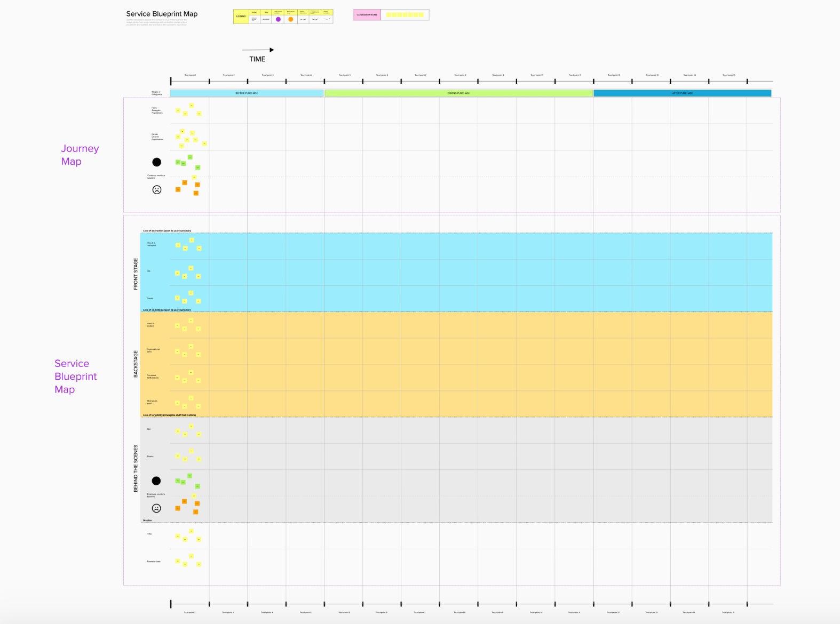840x624 pixels.
Task: Select the 'Employee emotions baseline' label
Action: click(x=156, y=495)
